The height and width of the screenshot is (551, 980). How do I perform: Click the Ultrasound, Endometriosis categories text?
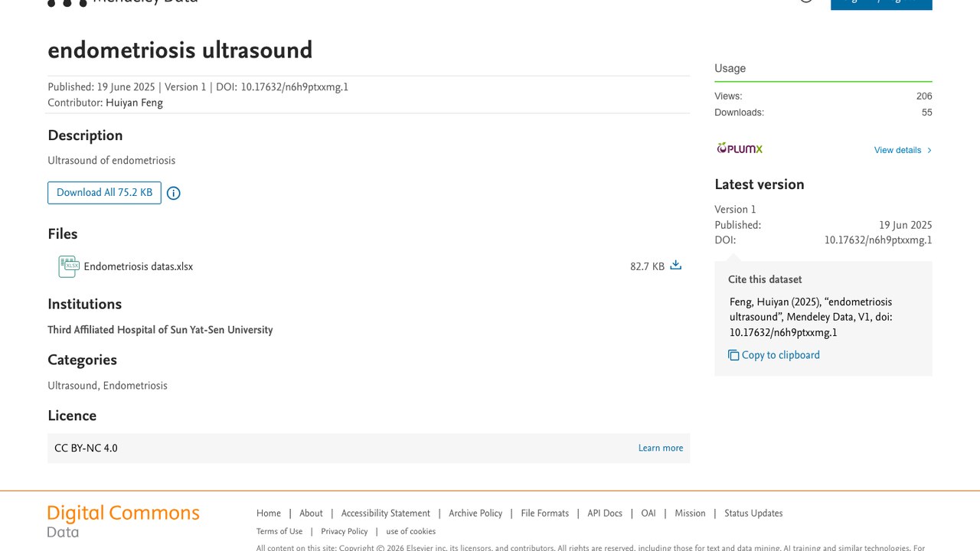click(x=107, y=386)
